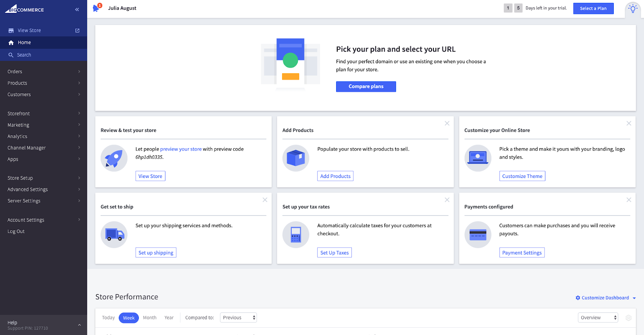Click the lightbulb tips icon
Image resolution: width=644 pixels, height=335 pixels.
[633, 8]
